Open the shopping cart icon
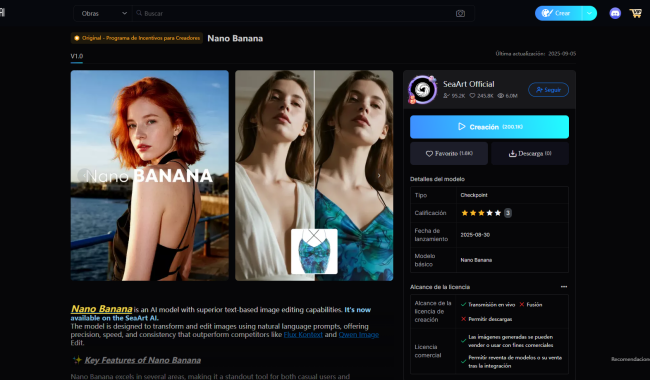650x380 pixels. (x=635, y=13)
